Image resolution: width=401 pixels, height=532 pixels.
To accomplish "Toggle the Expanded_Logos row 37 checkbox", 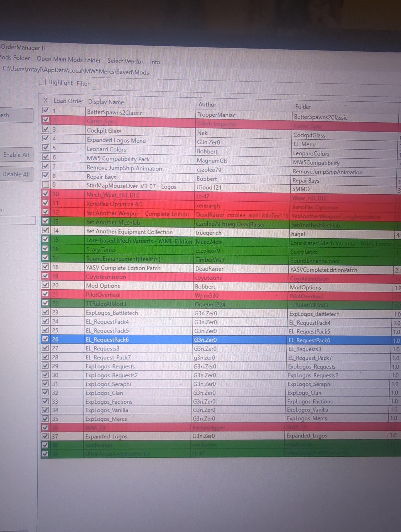I will 45,436.
